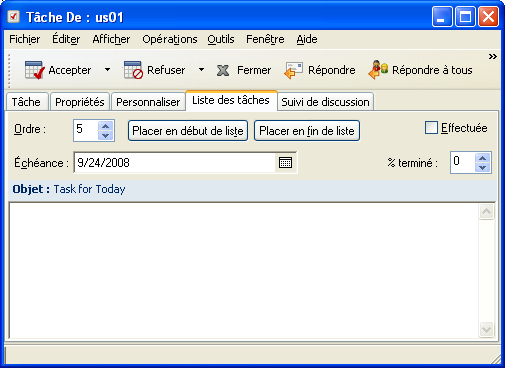The width and height of the screenshot is (505, 368).
Task: Click the task window title bar icon
Action: [x=14, y=16]
